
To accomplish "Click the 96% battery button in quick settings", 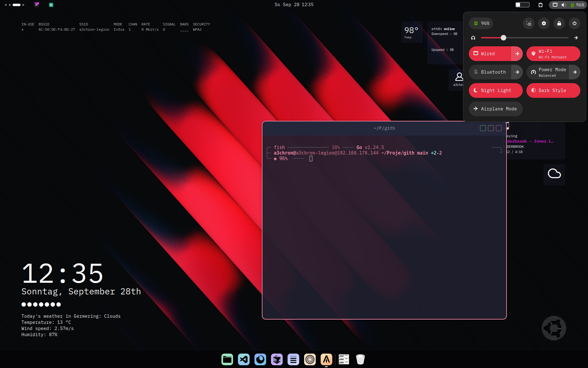I will click(481, 23).
